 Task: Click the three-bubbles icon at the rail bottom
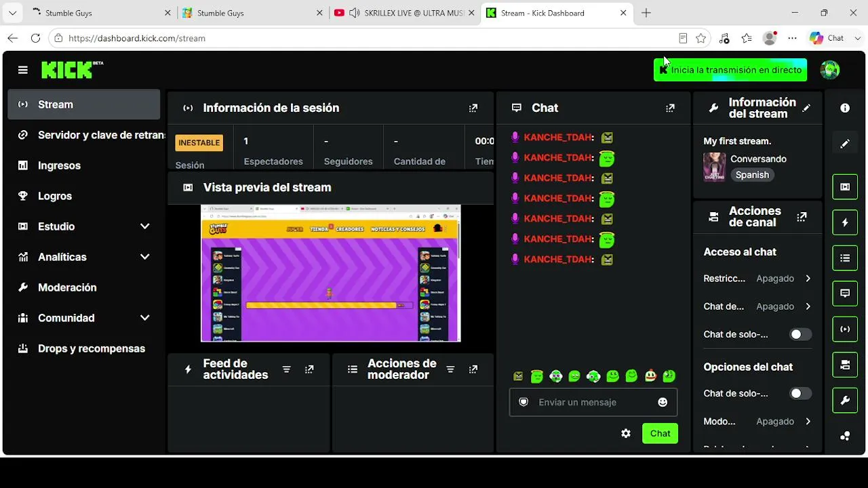click(x=845, y=436)
